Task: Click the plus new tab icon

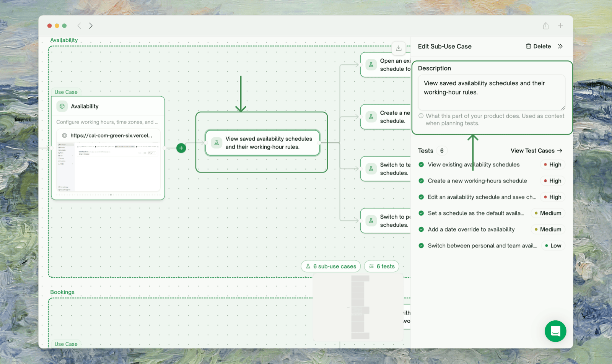Action: pyautogui.click(x=560, y=26)
